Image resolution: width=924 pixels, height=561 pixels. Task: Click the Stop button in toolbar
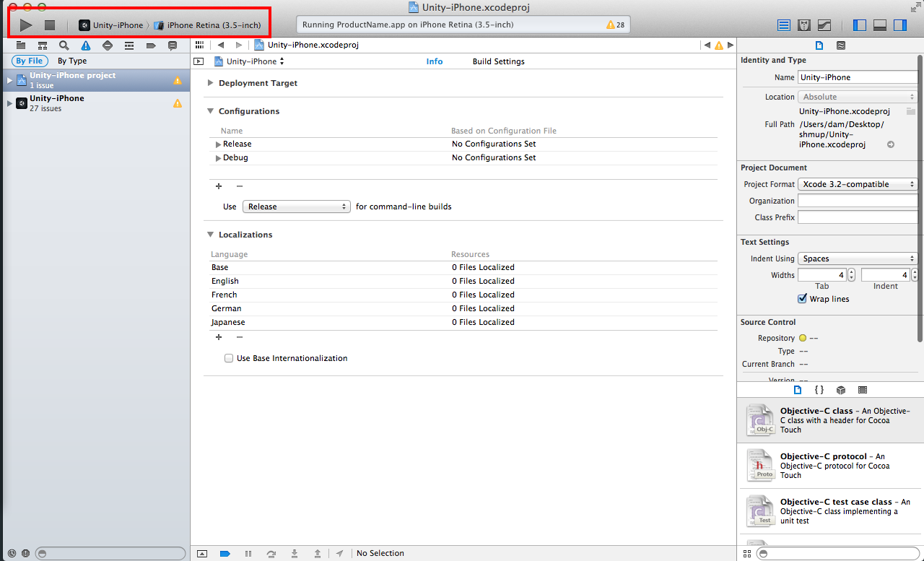pyautogui.click(x=50, y=25)
